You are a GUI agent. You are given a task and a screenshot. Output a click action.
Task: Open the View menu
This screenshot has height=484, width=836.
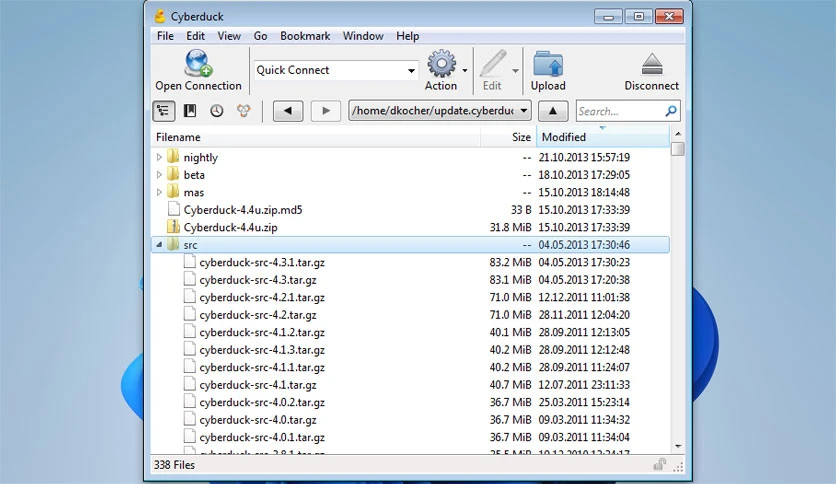click(229, 36)
